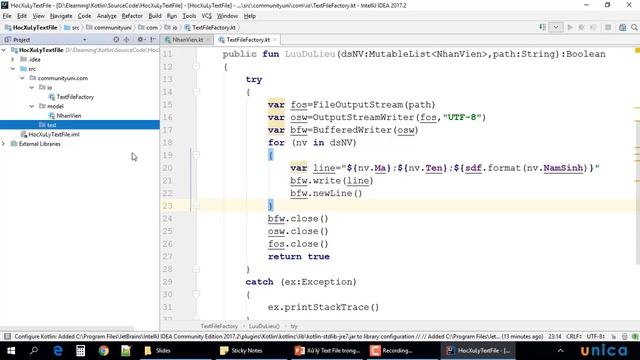Image resolution: width=640 pixels, height=360 pixels.
Task: Expand the .idea folder
Action: coord(13,59)
